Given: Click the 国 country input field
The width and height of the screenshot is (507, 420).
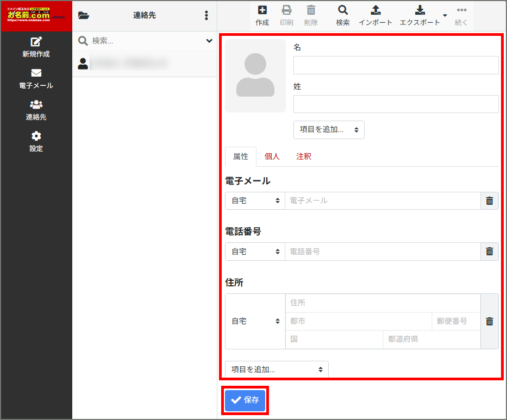Looking at the screenshot, I should click(x=334, y=339).
